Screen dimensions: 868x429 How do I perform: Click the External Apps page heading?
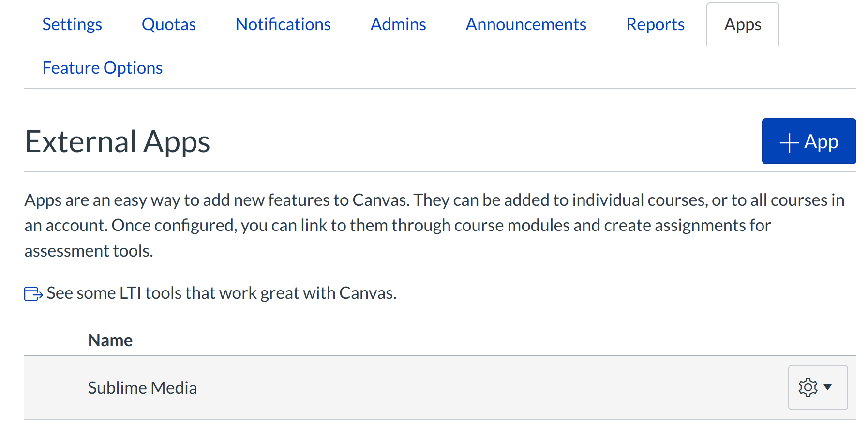pos(117,142)
